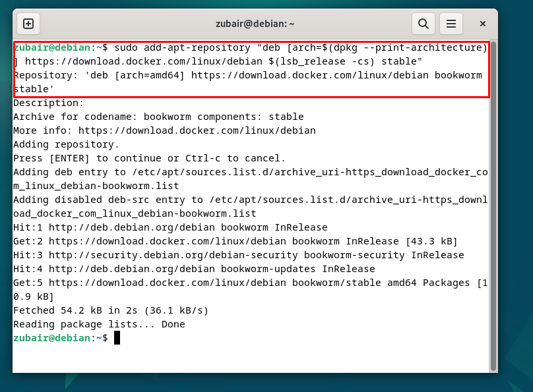
Task: Click the Fetched 54.2 kB line
Action: [111, 310]
